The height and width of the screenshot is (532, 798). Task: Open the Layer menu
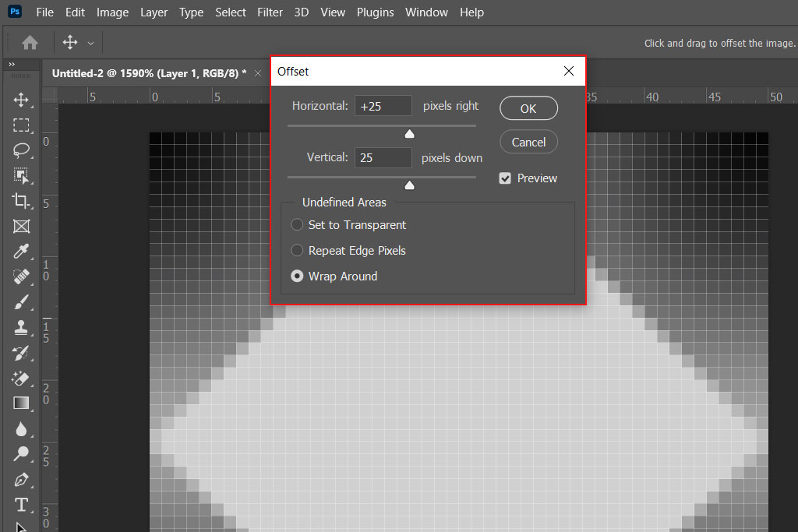click(154, 12)
